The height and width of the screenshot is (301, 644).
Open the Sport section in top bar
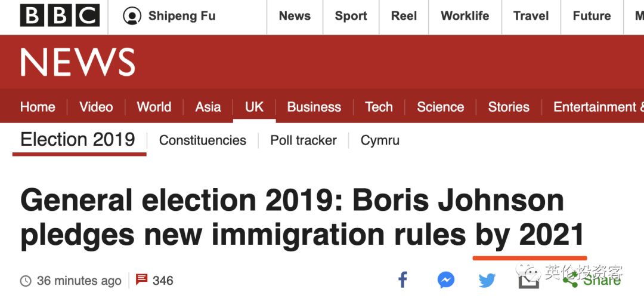351,16
